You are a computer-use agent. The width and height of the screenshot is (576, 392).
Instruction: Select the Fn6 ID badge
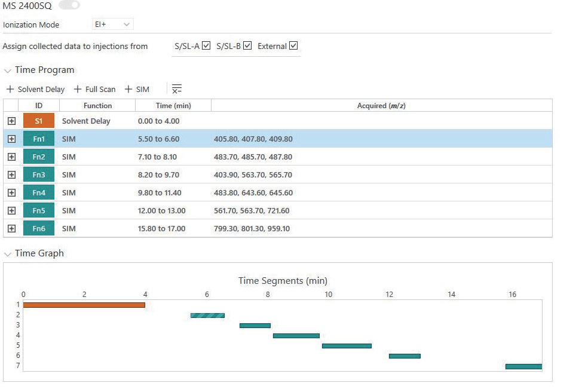[x=39, y=228]
